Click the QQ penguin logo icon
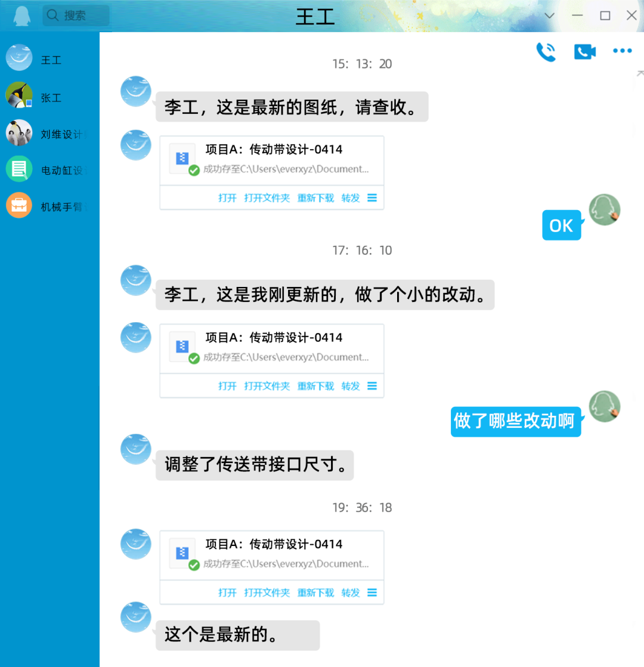Image resolution: width=644 pixels, height=667 pixels. pyautogui.click(x=21, y=16)
